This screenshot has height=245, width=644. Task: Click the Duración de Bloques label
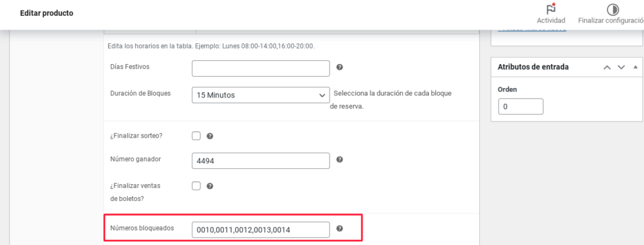pos(140,93)
